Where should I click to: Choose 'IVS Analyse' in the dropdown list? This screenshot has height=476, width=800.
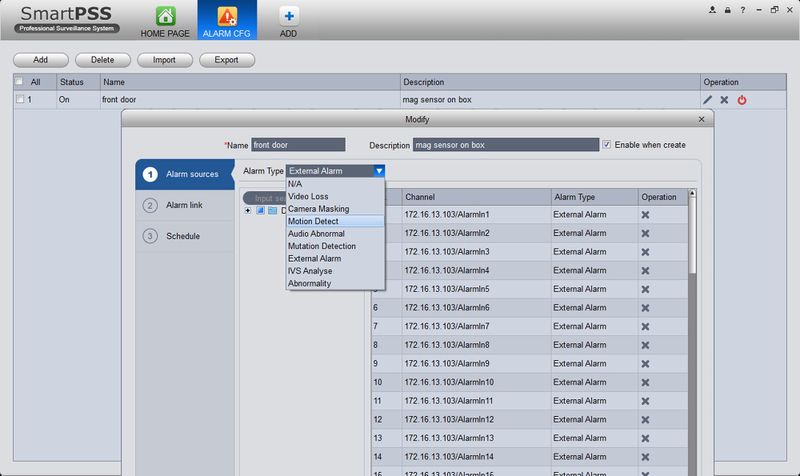(x=310, y=271)
